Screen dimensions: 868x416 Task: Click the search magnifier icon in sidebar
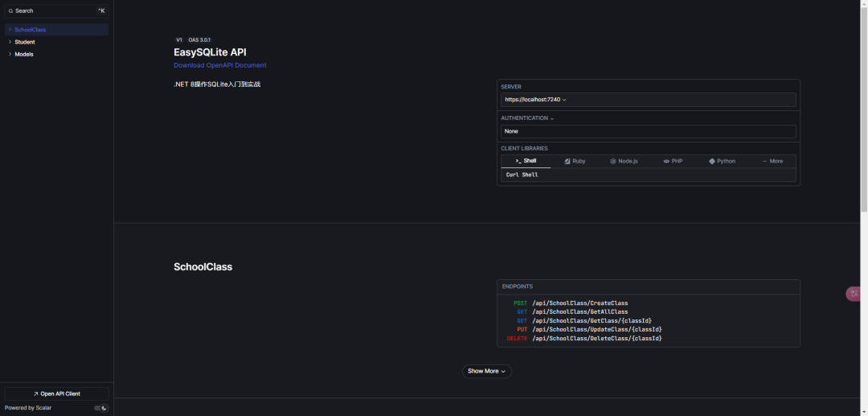(x=10, y=11)
